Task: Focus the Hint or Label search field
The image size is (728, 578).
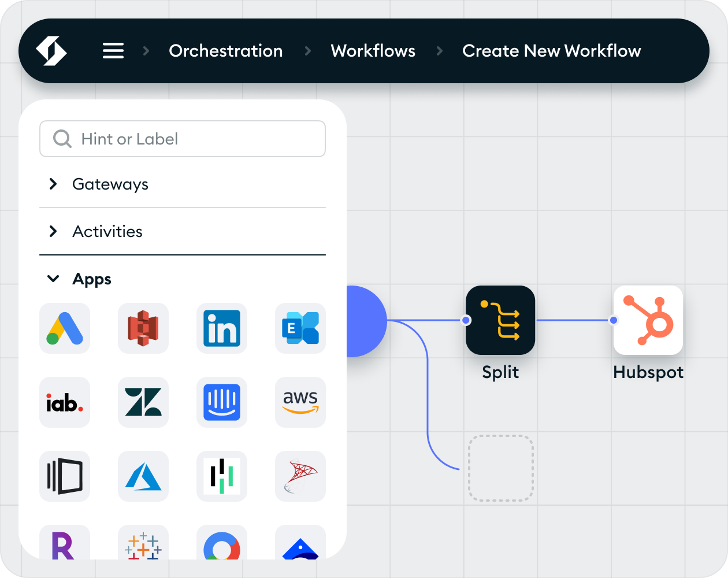Action: 183,139
